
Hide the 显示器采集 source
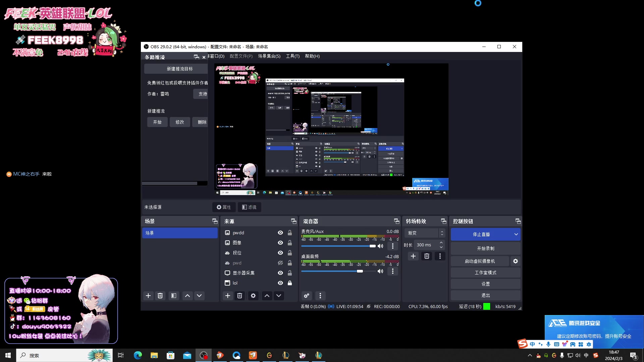(280, 273)
